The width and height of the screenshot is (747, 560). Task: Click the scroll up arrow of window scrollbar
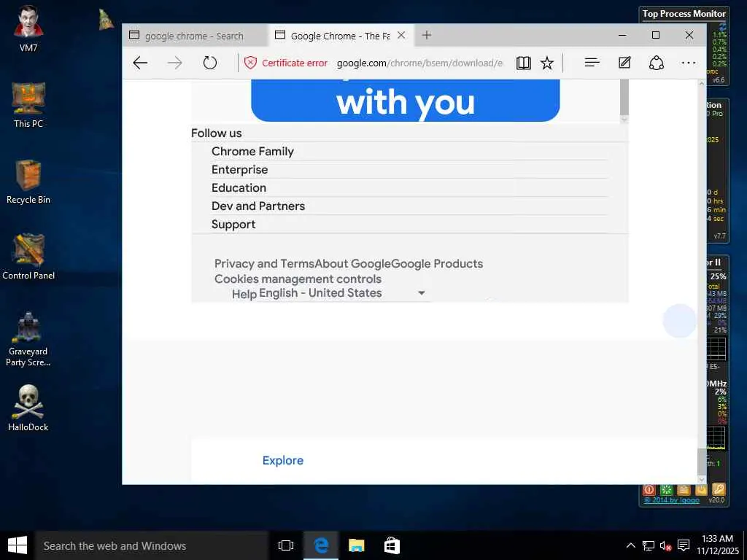coord(702,83)
